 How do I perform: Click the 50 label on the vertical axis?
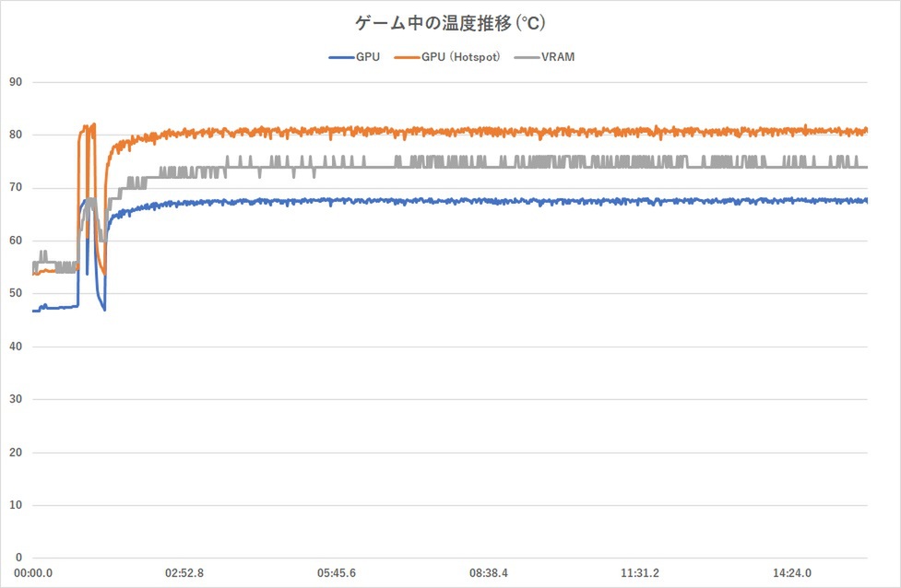(x=15, y=294)
